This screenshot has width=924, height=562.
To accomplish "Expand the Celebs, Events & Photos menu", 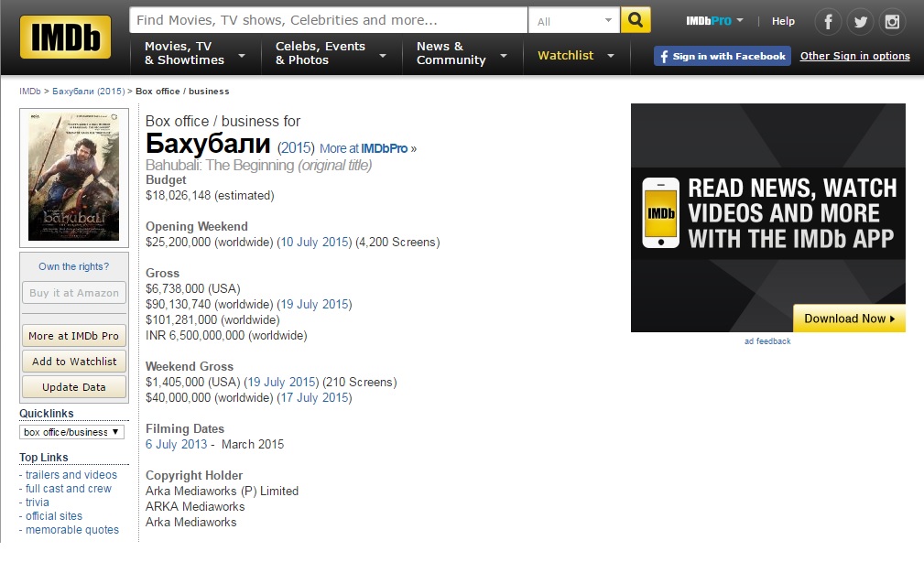I will (x=330, y=54).
